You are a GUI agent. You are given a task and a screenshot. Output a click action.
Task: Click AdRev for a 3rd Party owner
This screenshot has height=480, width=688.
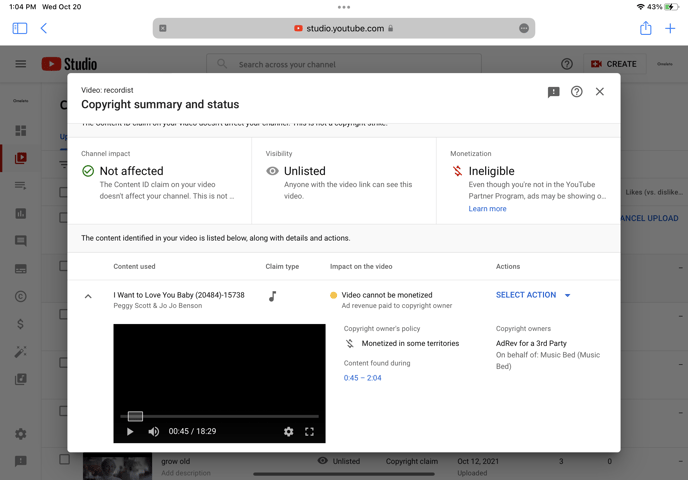click(x=531, y=343)
